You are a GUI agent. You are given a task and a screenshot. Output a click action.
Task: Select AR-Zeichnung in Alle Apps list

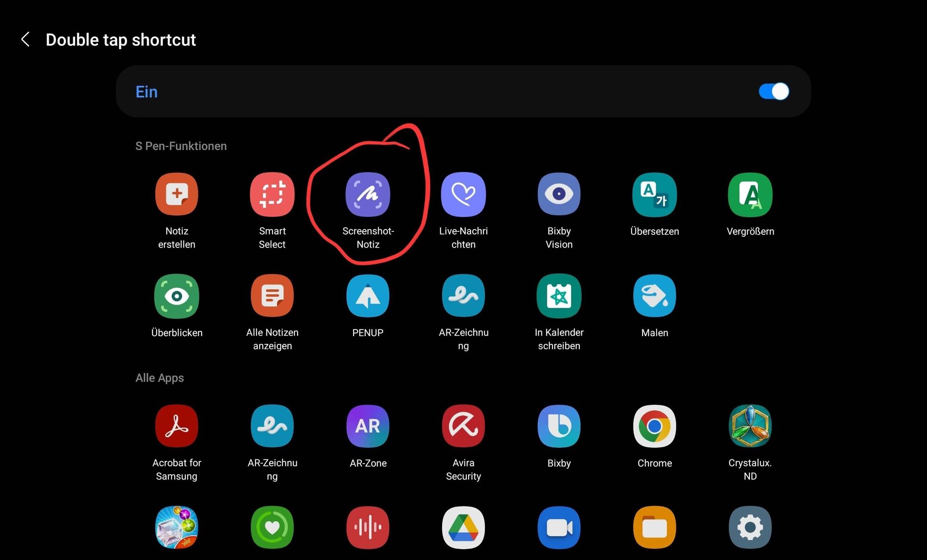pos(272,426)
